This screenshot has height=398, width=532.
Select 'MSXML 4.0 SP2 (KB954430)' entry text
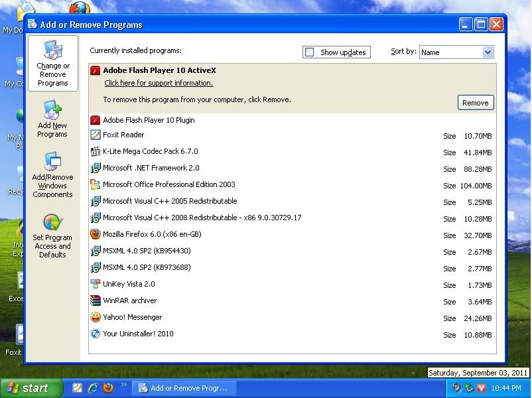147,251
